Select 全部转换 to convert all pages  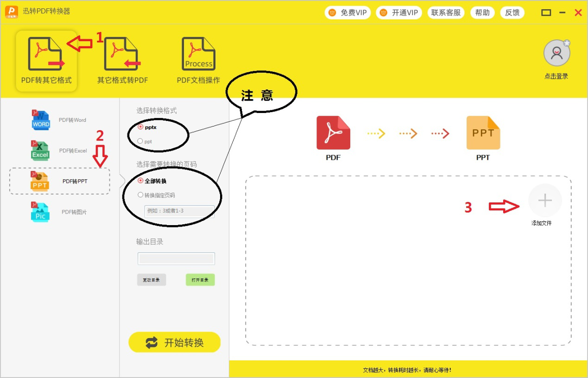[140, 181]
